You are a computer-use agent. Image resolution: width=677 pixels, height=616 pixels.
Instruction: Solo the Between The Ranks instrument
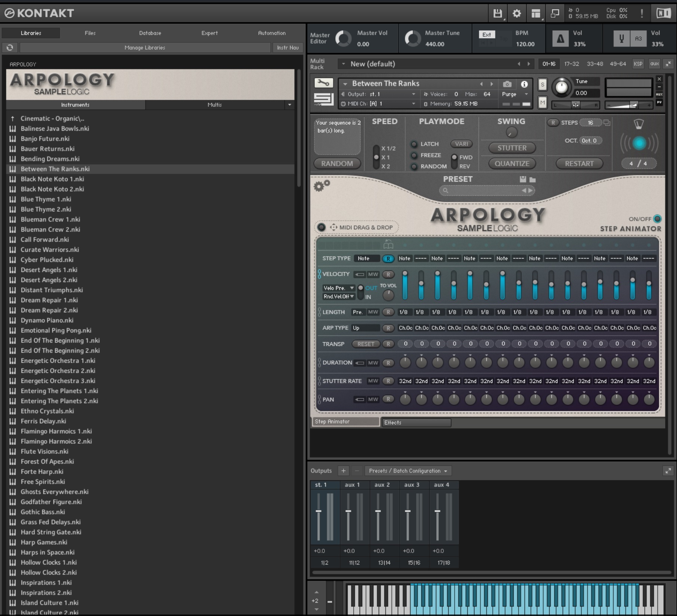(542, 85)
